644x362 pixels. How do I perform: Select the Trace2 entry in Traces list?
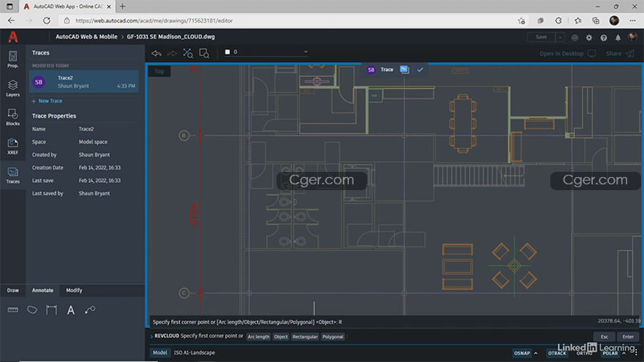click(x=83, y=82)
